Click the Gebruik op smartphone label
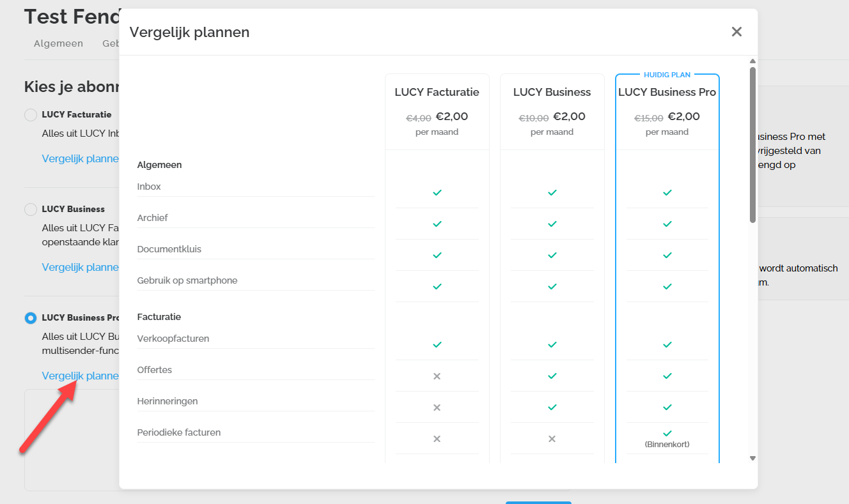The width and height of the screenshot is (849, 504). (x=187, y=280)
